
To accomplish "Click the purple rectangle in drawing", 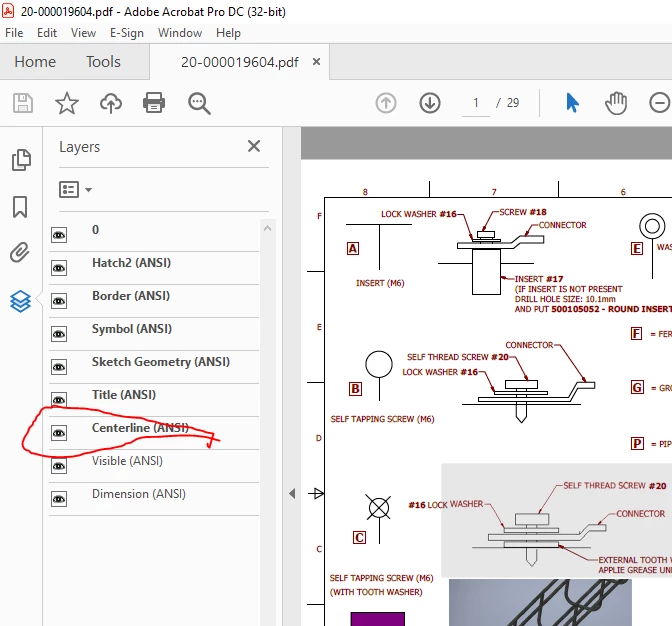I will click(378, 619).
